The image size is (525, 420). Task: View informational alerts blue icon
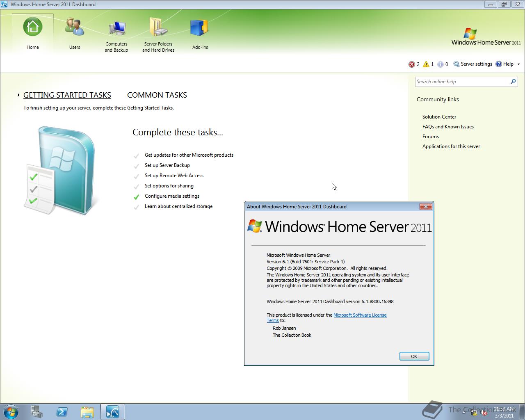pyautogui.click(x=441, y=64)
